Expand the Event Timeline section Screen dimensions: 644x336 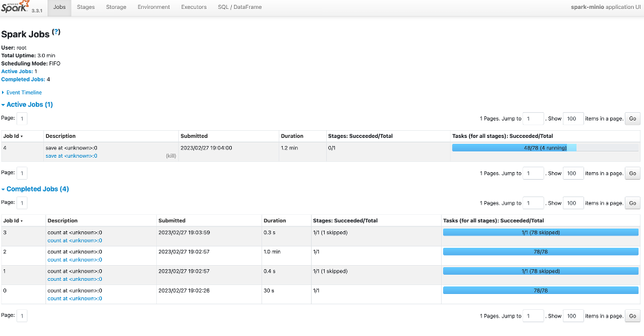click(x=23, y=92)
